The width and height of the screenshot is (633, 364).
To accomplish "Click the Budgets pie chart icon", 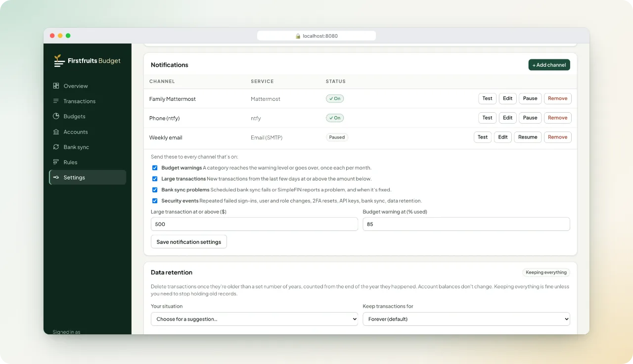I will [56, 116].
